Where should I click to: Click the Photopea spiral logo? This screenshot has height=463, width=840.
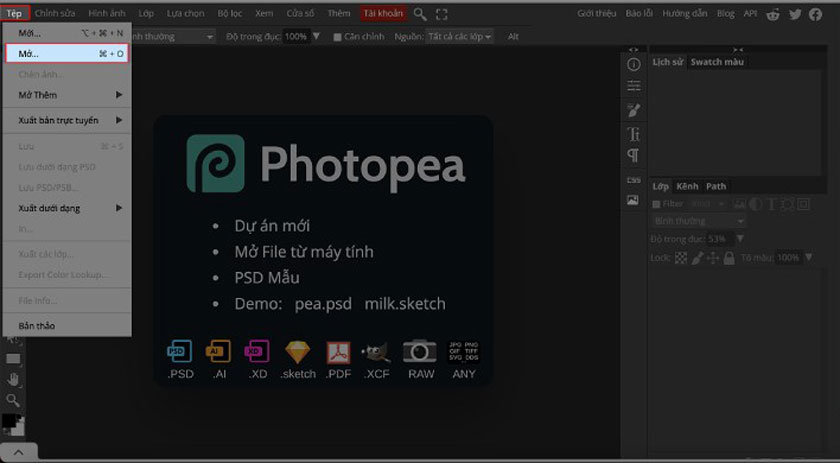[x=215, y=163]
